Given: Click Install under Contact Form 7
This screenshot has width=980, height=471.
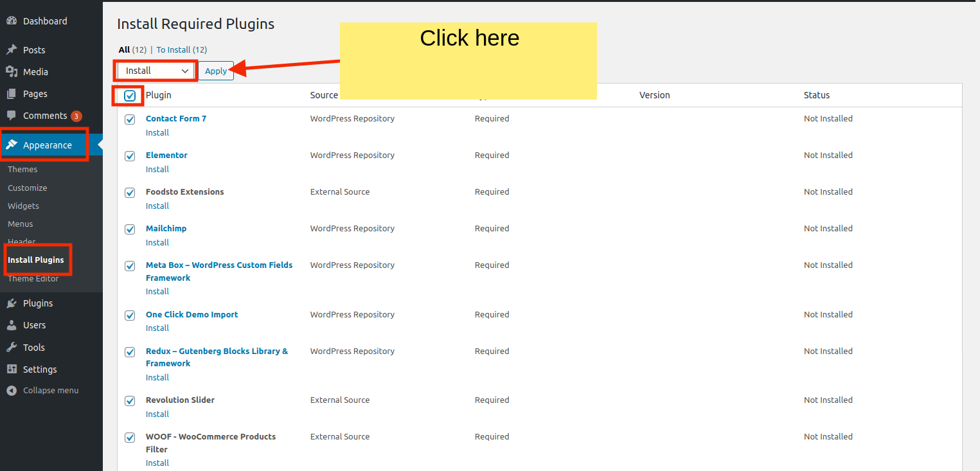Looking at the screenshot, I should pos(157,133).
